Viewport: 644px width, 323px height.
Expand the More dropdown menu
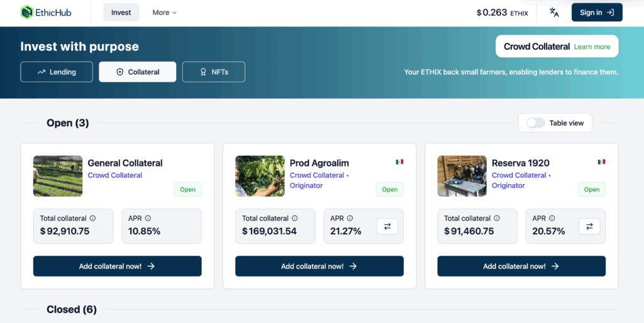click(164, 13)
